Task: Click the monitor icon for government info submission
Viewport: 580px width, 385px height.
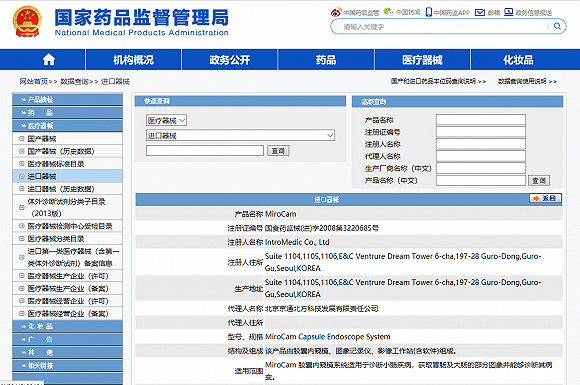Action: [x=509, y=12]
